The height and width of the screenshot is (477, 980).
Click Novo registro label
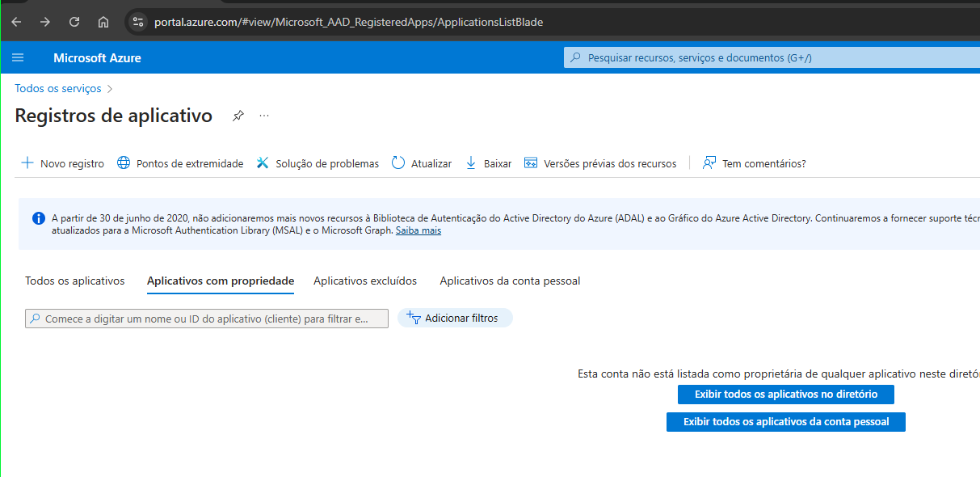[72, 163]
